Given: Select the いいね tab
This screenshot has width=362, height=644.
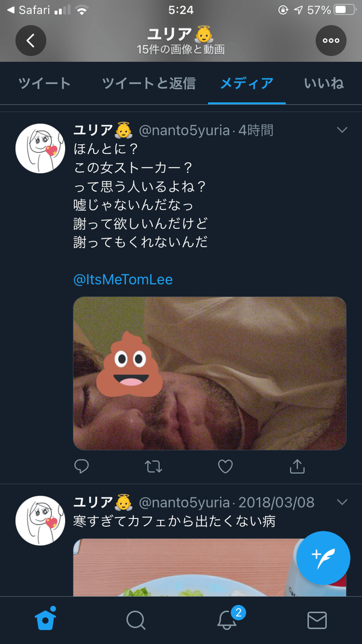Looking at the screenshot, I should 324,83.
